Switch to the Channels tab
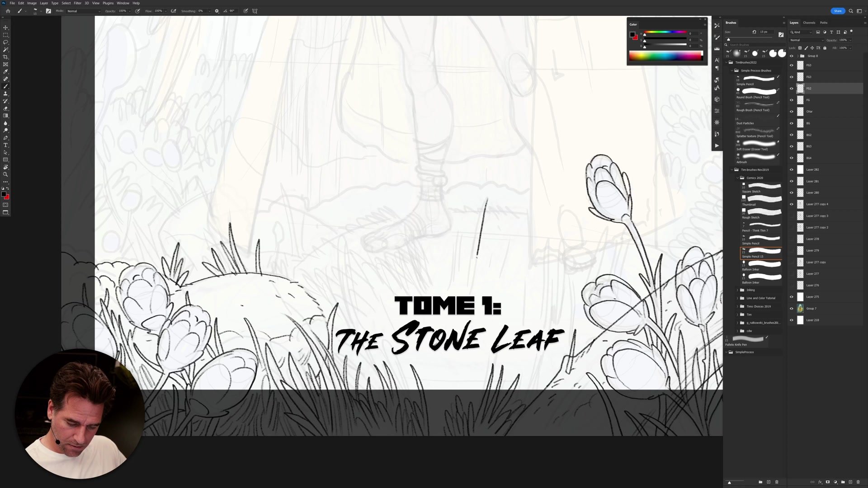 point(809,23)
